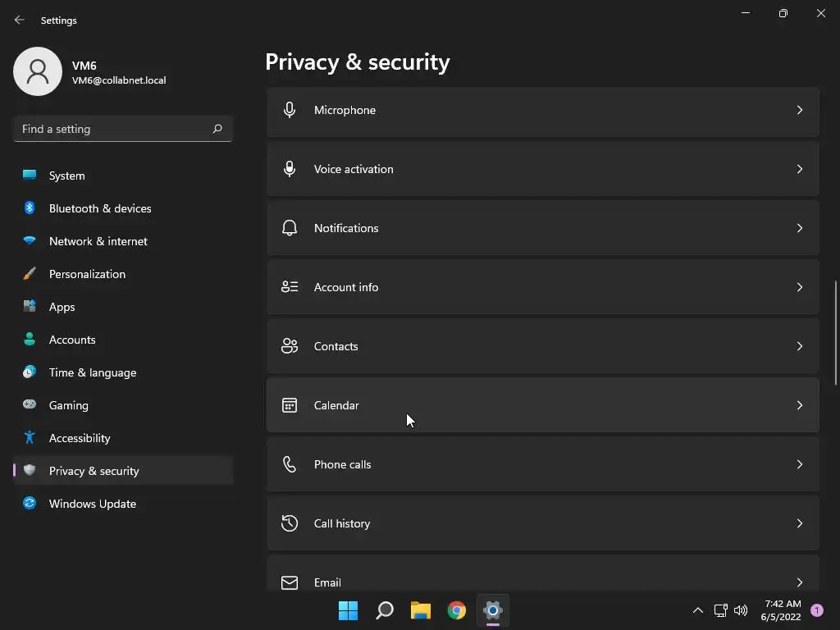Focus the Find a setting search box
Viewport: 840px width, 630px height.
tap(115, 129)
